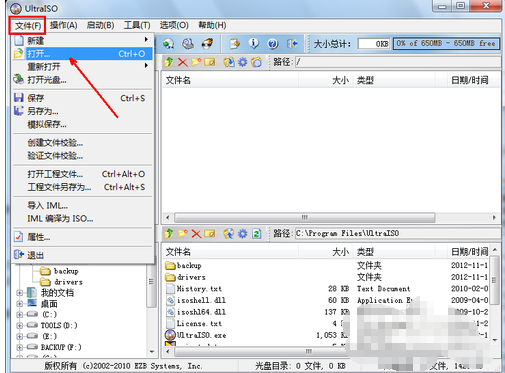The image size is (505, 373).
Task: Click the green refresh icon in lower pane toolbar
Action: (256, 234)
